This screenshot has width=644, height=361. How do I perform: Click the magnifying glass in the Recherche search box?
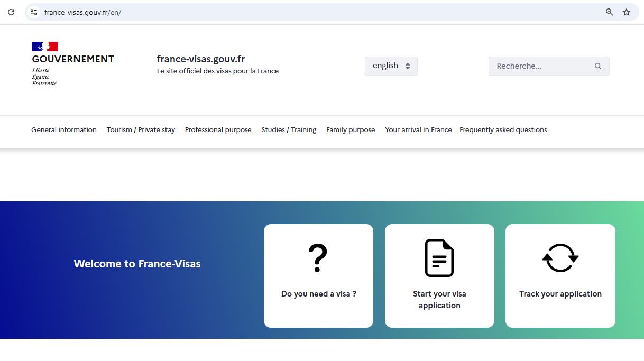597,66
